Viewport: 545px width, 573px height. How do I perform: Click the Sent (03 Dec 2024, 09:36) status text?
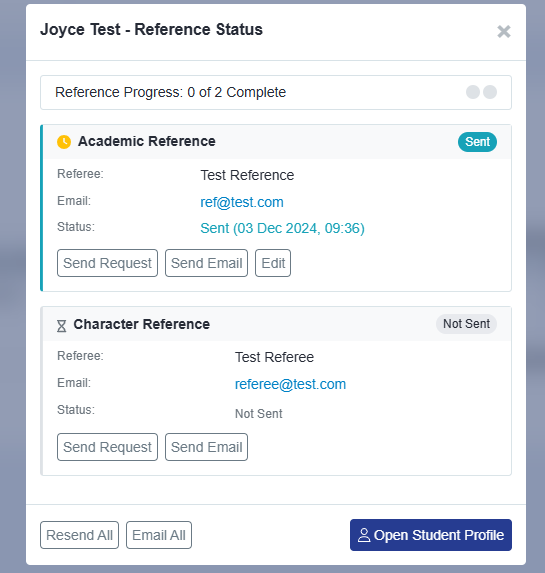(283, 228)
